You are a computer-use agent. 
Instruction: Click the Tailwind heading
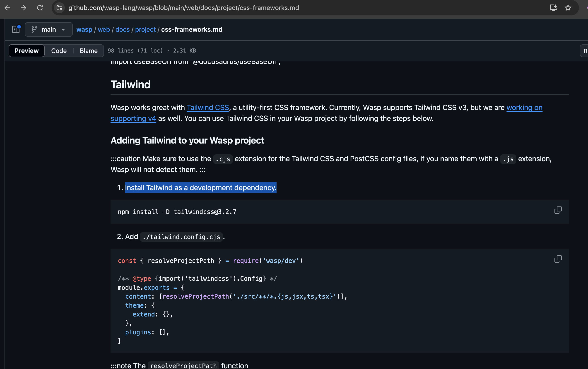click(x=131, y=85)
